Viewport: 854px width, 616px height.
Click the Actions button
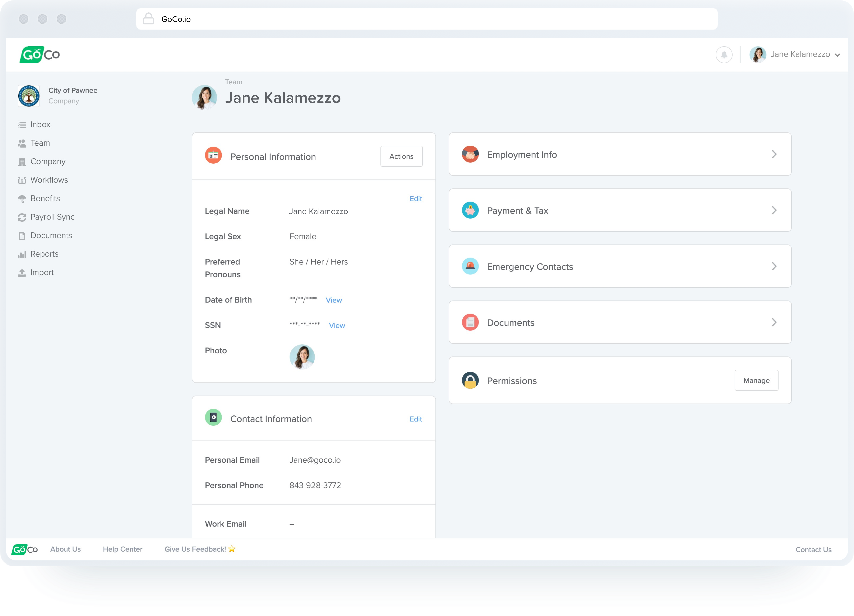pyautogui.click(x=401, y=156)
